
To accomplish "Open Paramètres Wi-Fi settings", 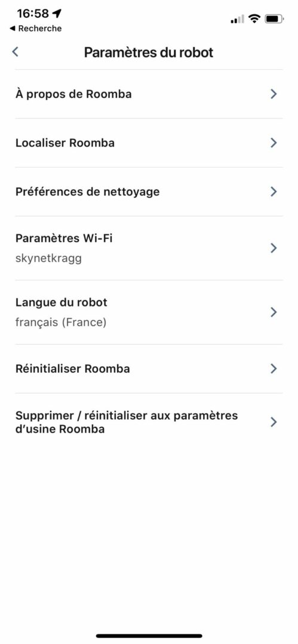I will coord(149,248).
